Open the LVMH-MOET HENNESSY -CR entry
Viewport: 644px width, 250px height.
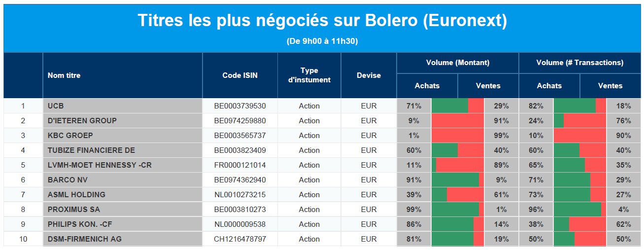(x=100, y=165)
